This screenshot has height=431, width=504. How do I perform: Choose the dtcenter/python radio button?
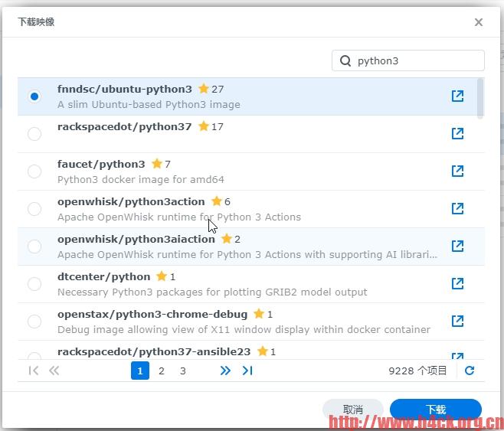[34, 284]
